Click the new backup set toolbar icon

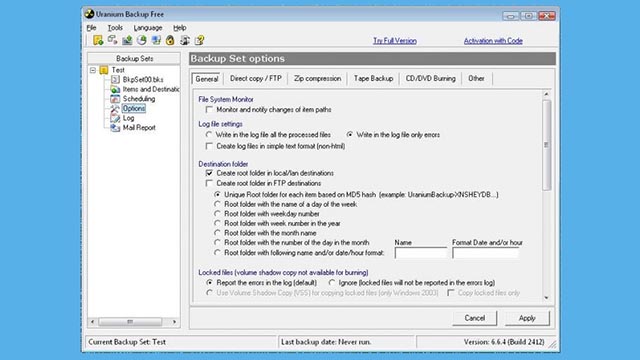pos(98,40)
